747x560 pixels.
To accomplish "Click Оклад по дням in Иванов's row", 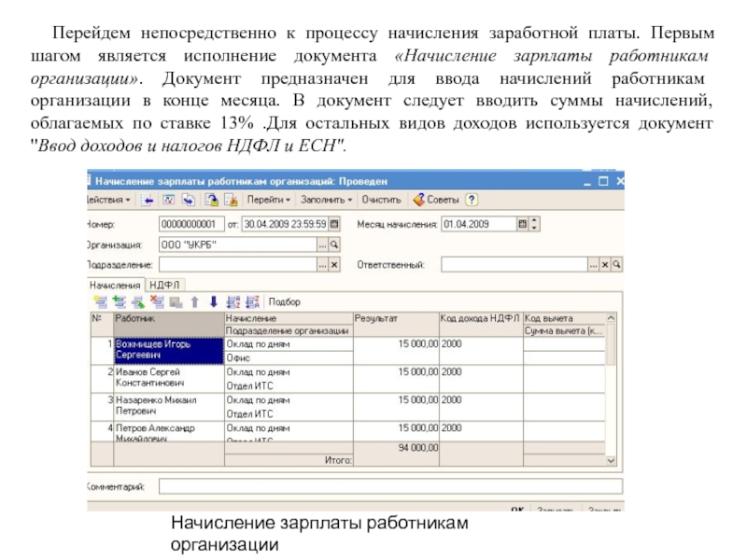I will [289, 372].
